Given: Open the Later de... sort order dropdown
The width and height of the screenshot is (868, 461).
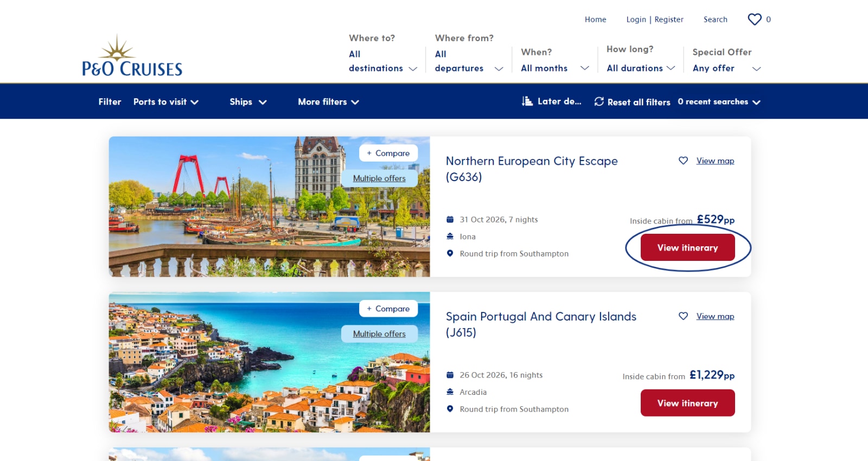Looking at the screenshot, I should point(552,101).
